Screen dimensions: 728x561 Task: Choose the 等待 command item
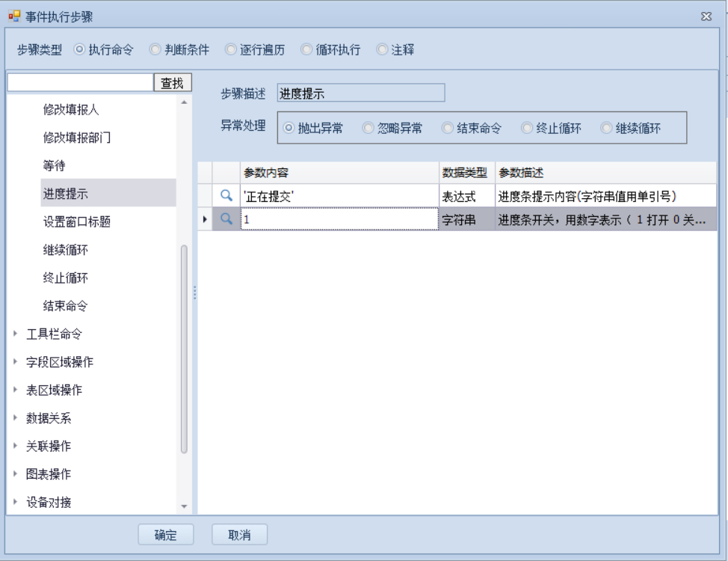54,166
